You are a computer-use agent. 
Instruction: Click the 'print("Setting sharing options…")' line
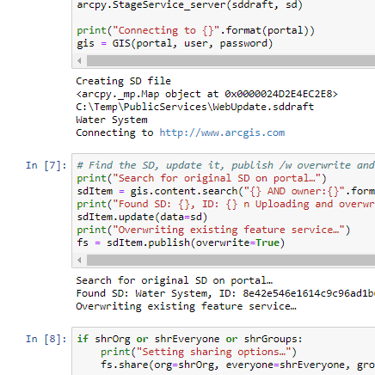point(198,352)
